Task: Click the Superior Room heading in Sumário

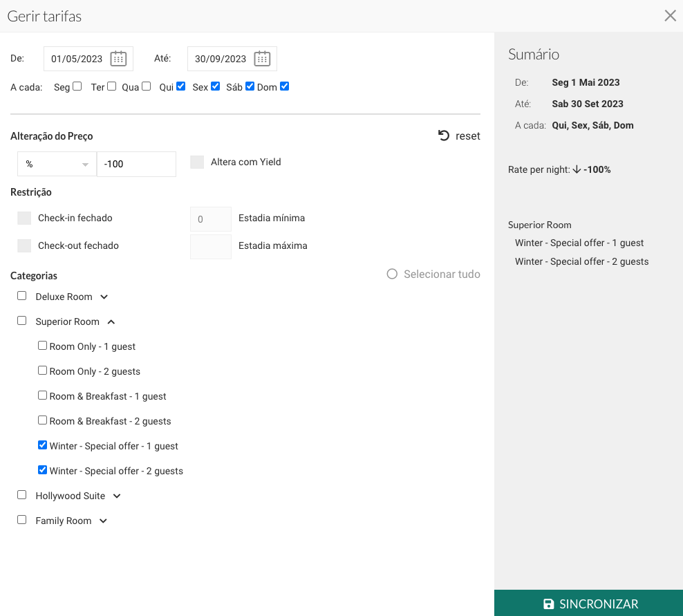Action: (540, 225)
